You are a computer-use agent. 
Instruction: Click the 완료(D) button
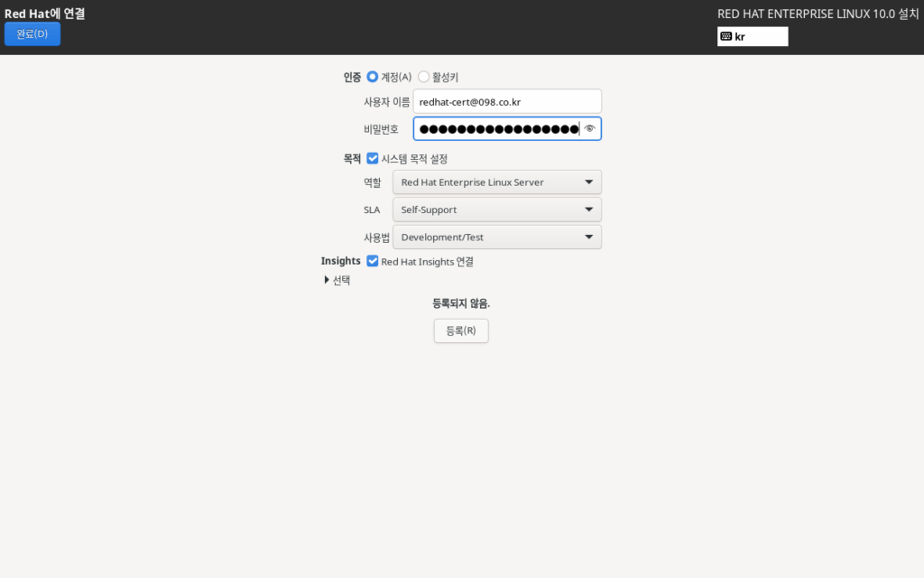click(x=32, y=34)
